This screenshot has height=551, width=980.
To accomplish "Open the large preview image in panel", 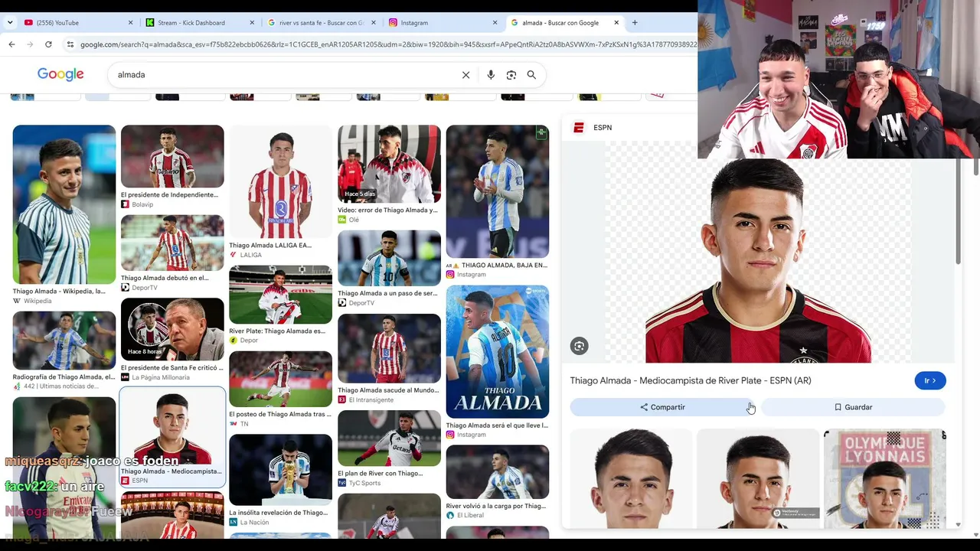I will (x=758, y=260).
